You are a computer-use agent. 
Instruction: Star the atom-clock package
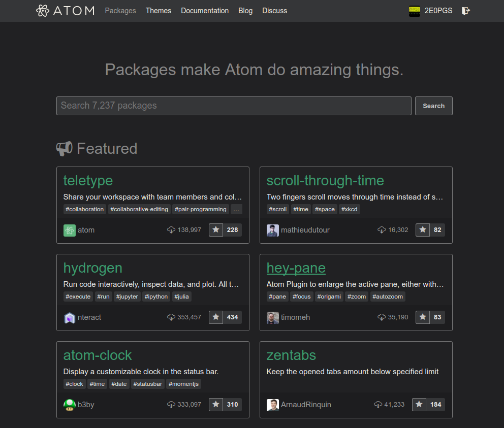[216, 405]
